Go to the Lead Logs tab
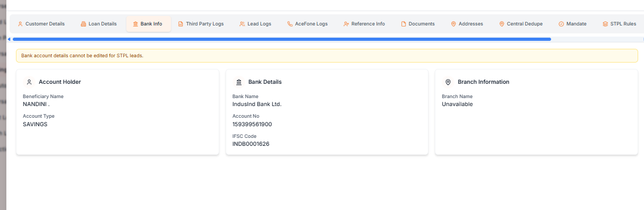Image resolution: width=644 pixels, height=210 pixels. 255,24
